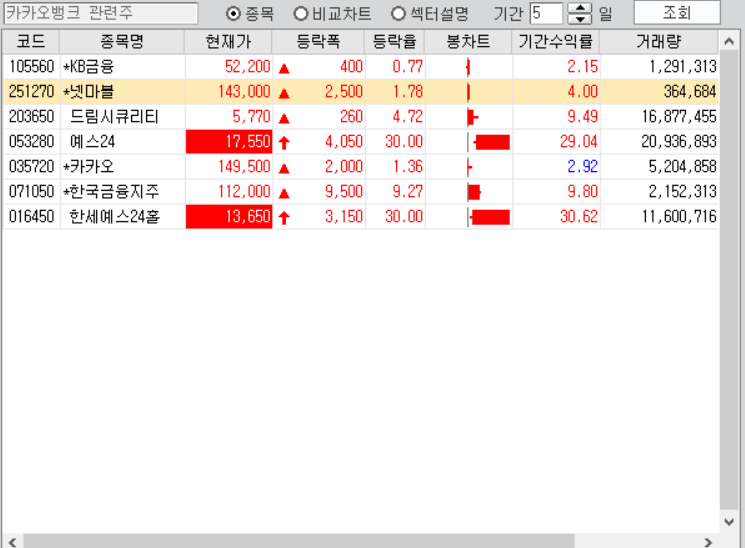Viewport: 745px width, 548px height.
Task: Click the current price 149,500
Action: pyautogui.click(x=244, y=166)
